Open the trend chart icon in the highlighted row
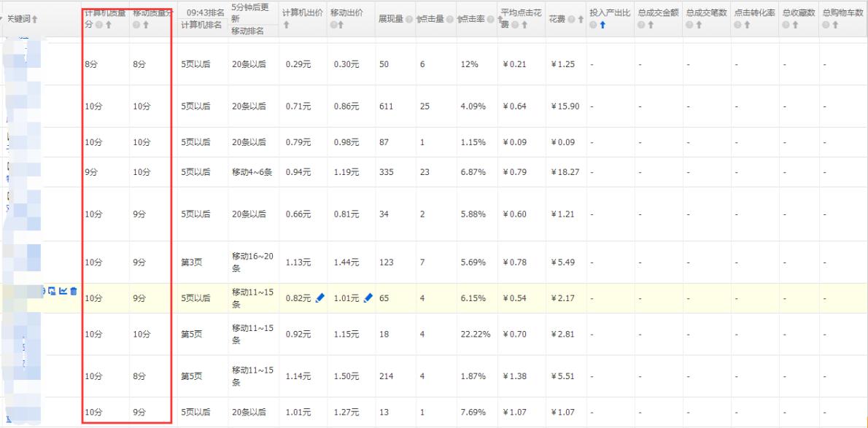The width and height of the screenshot is (868, 428). (x=62, y=290)
